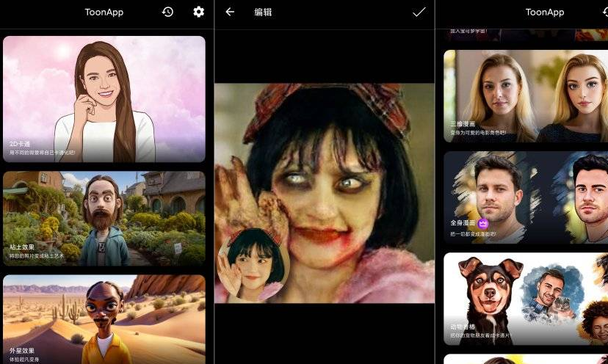Open the 外星效果 alien effect card
The image size is (608, 364).
(x=104, y=319)
